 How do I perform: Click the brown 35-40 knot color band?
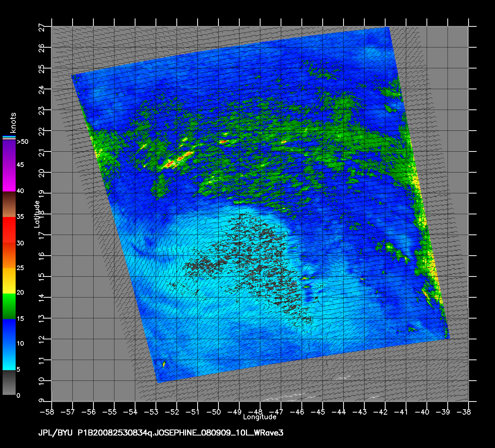pos(9,204)
